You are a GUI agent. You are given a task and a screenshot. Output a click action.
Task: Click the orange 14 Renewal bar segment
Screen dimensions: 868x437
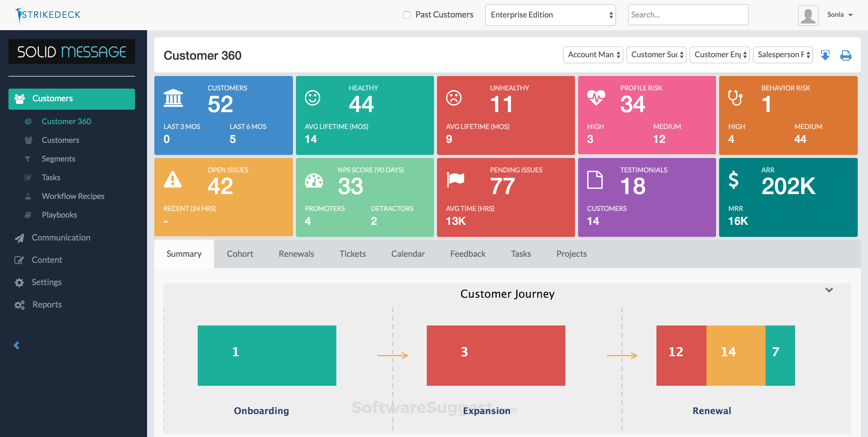pyautogui.click(x=735, y=355)
